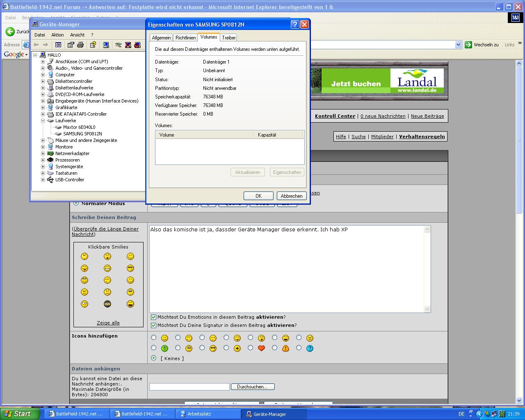Screen dimensions: 525x420
Task: Click into the message text area
Action: pos(287,269)
